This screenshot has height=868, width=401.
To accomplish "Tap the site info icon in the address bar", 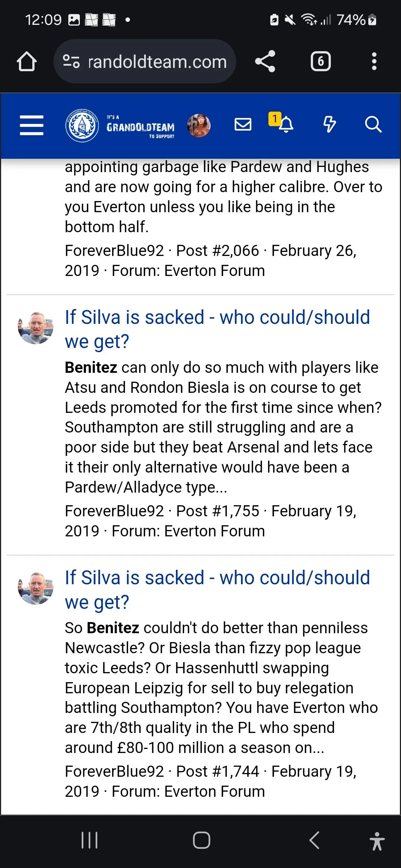I will (x=71, y=62).
